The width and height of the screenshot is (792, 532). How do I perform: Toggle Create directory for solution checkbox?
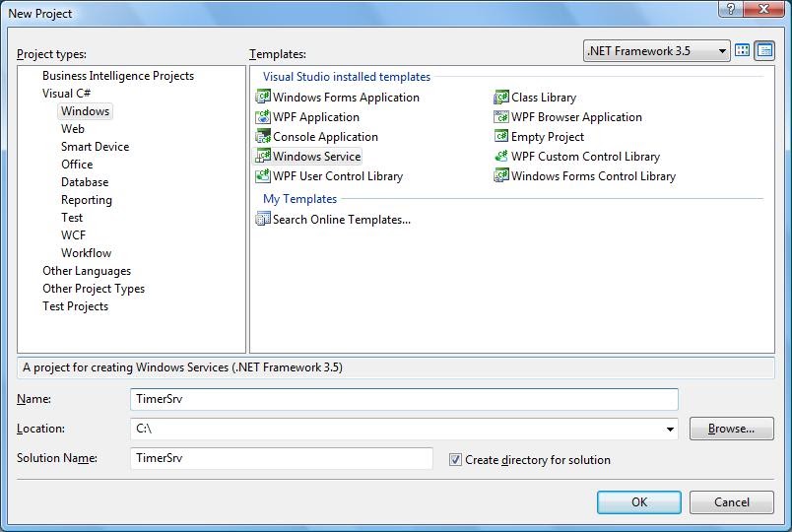pyautogui.click(x=455, y=460)
